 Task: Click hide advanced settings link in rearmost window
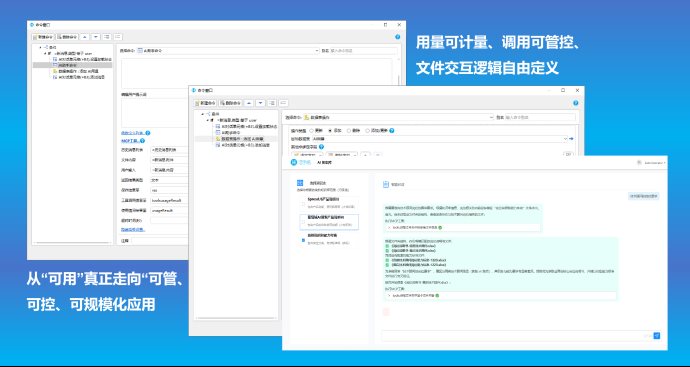[x=133, y=230]
